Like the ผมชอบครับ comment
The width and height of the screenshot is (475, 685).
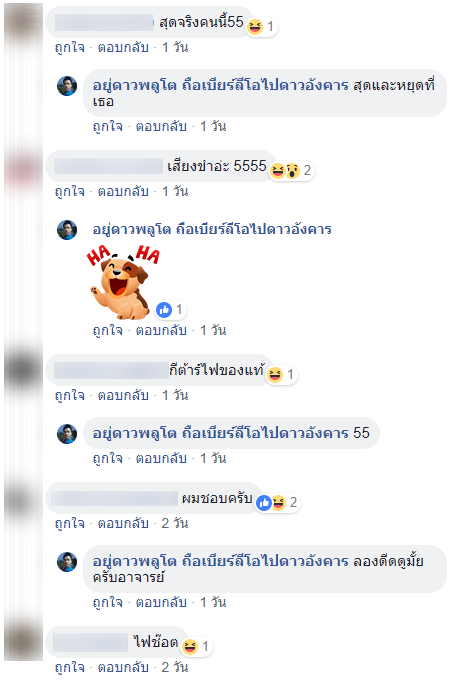click(70, 523)
